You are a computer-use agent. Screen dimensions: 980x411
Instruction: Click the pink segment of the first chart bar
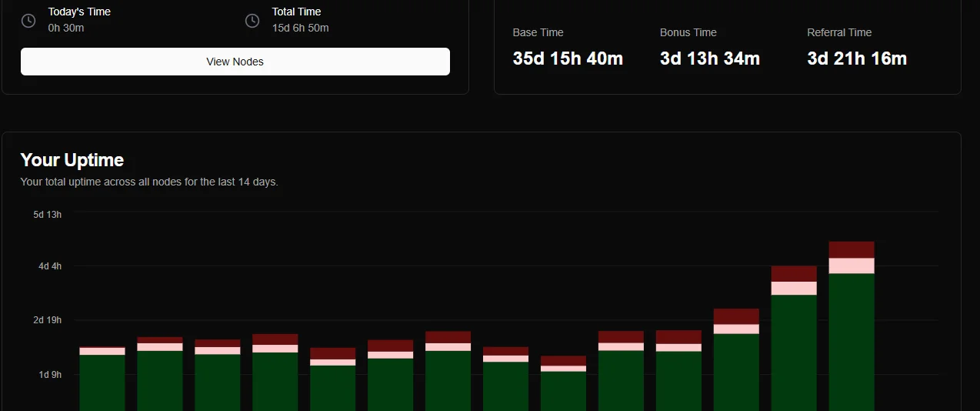pos(102,351)
